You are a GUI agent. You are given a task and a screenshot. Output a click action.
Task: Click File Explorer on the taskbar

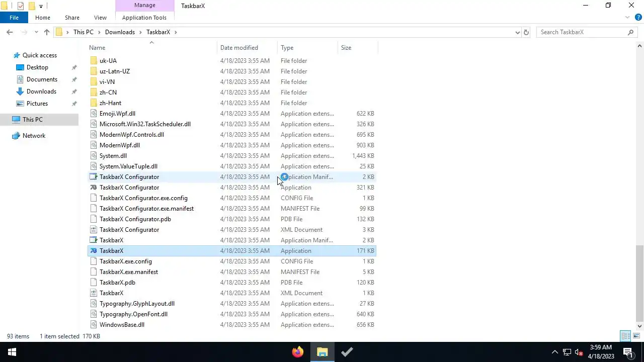click(x=322, y=352)
